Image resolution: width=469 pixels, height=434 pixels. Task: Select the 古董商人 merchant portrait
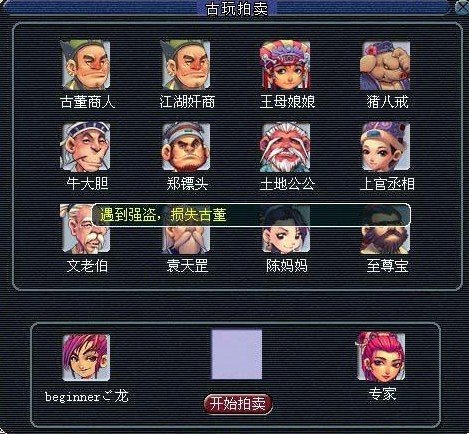[86, 65]
